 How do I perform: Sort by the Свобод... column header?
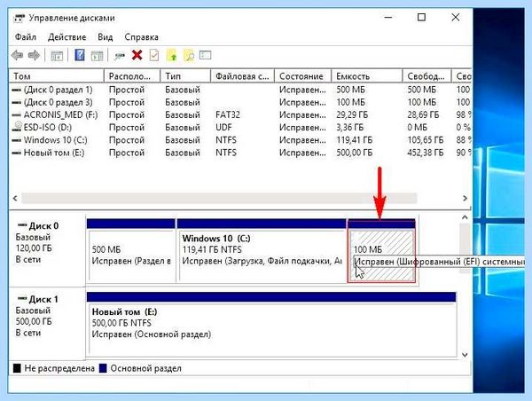426,76
